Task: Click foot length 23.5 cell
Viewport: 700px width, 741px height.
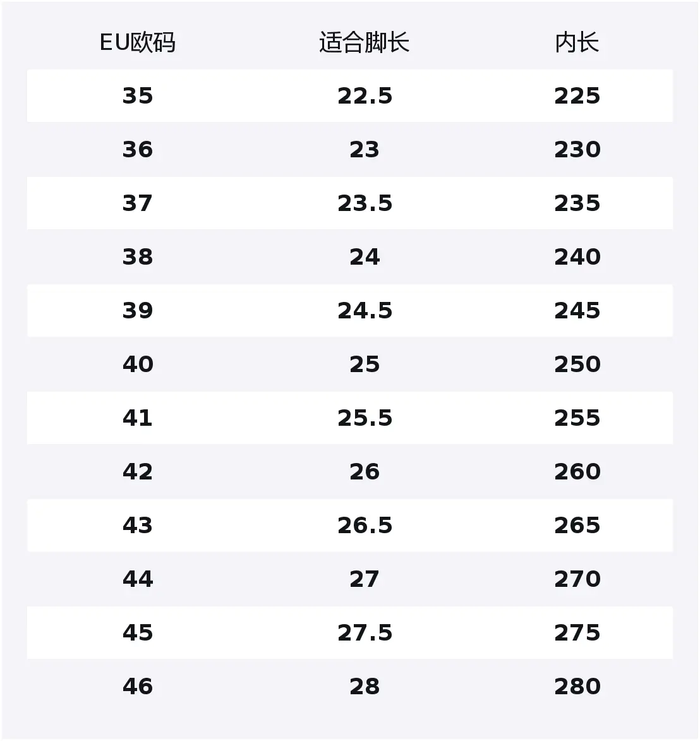Action: pos(365,203)
